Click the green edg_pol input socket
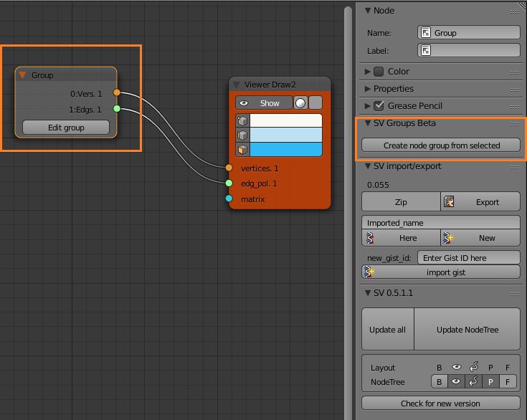The width and height of the screenshot is (527, 420). tap(229, 183)
